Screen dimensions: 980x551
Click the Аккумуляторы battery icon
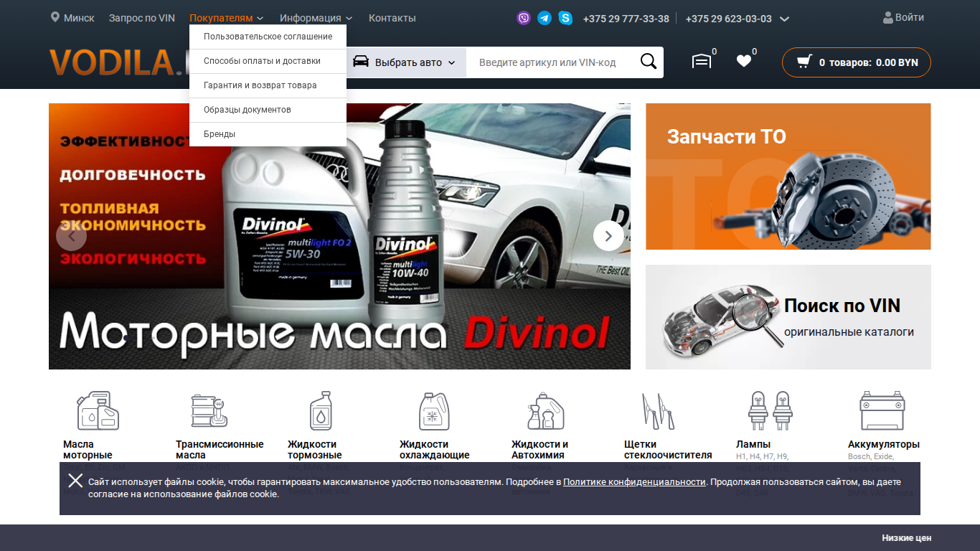pyautogui.click(x=882, y=410)
